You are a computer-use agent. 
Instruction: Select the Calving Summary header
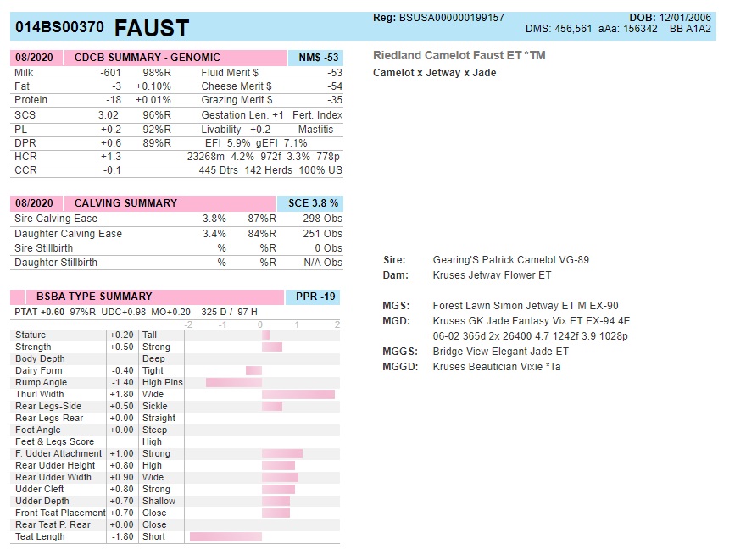click(125, 203)
